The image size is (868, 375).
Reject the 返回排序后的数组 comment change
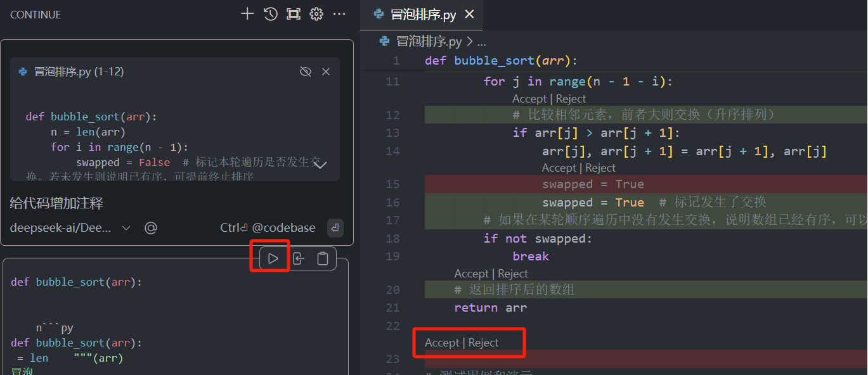point(513,274)
